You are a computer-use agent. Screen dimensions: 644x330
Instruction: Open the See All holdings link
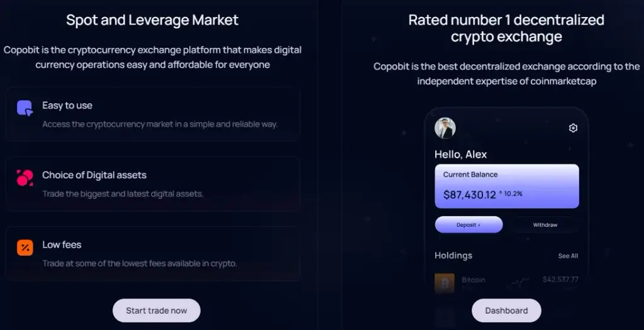[x=568, y=256]
